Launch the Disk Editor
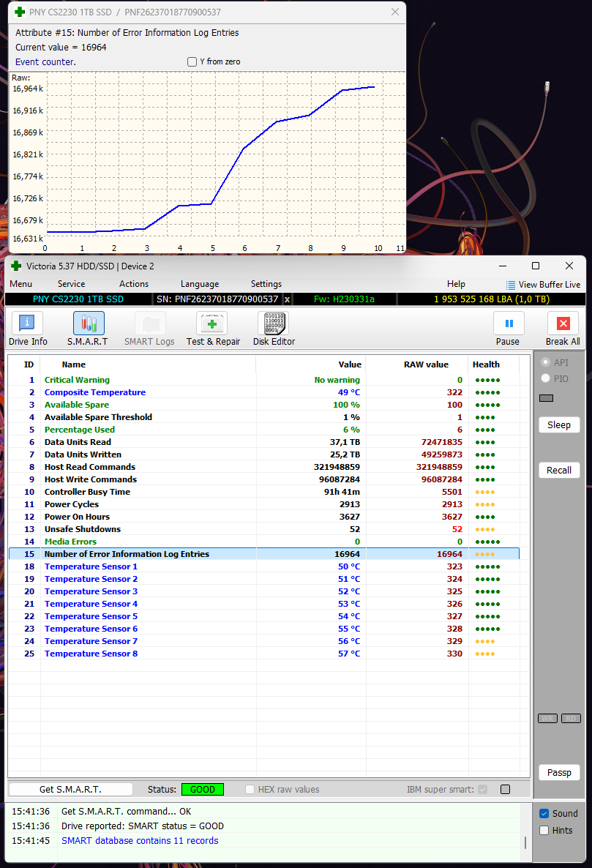Image resolution: width=592 pixels, height=868 pixels. (x=274, y=329)
